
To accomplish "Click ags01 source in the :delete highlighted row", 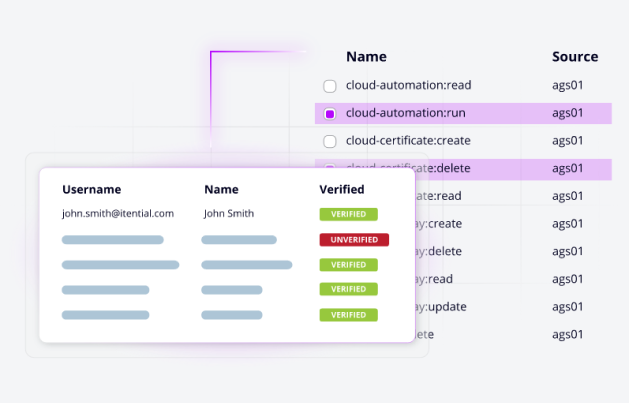I will pos(567,168).
